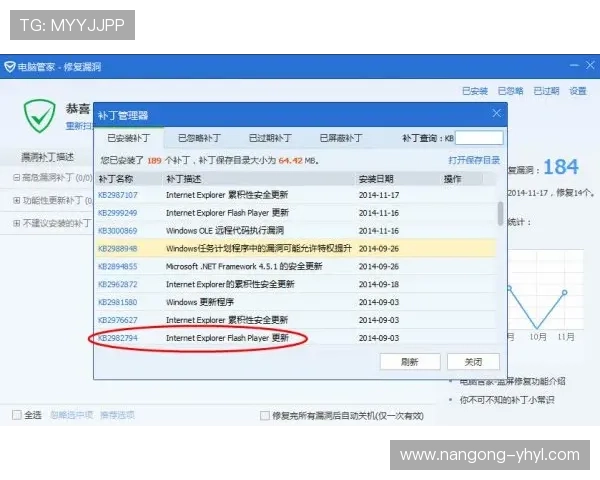Image resolution: width=600 pixels, height=480 pixels.
Task: Enable auto shutdown after repair checkbox
Action: click(264, 416)
